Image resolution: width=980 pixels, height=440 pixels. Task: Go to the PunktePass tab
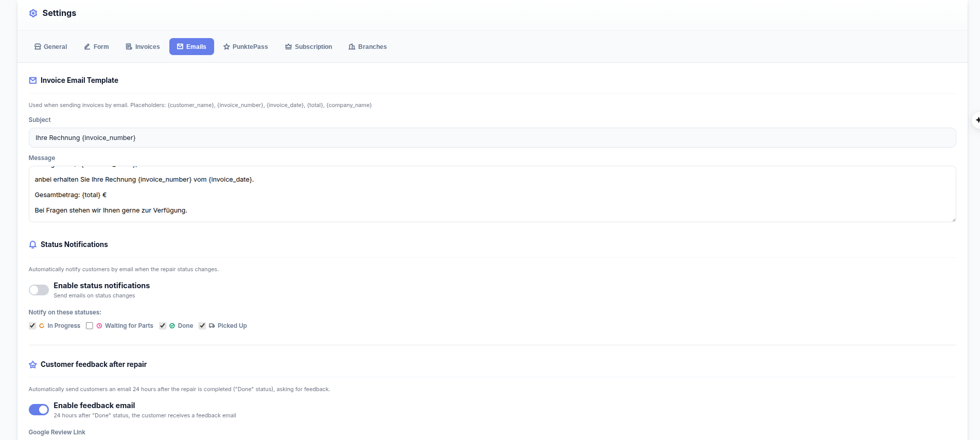click(x=246, y=47)
